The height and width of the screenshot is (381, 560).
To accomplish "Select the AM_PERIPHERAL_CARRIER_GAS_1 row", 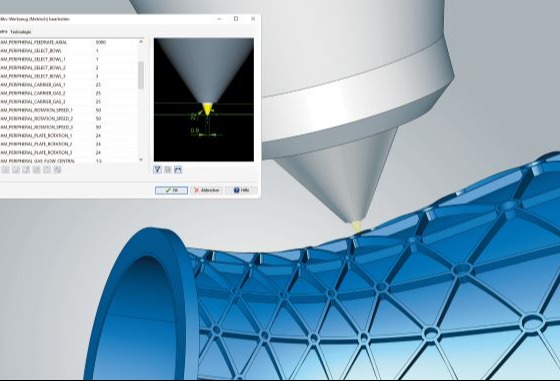I will (69, 85).
